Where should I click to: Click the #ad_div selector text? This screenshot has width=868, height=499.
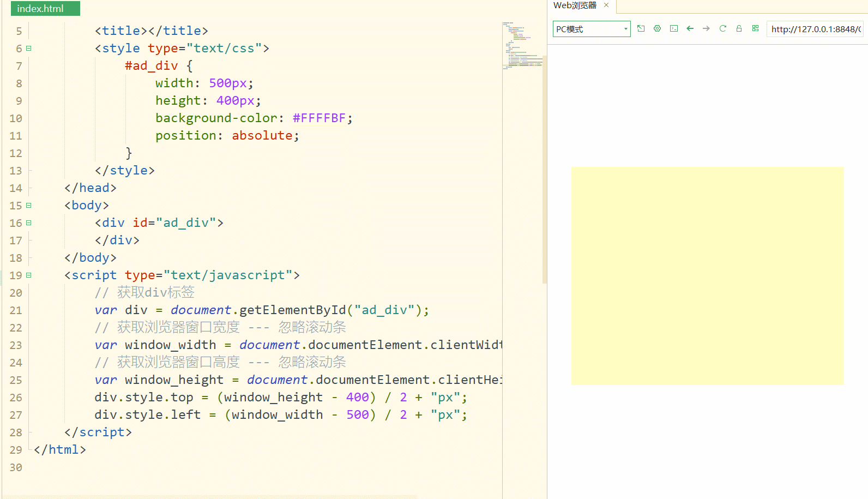point(152,65)
